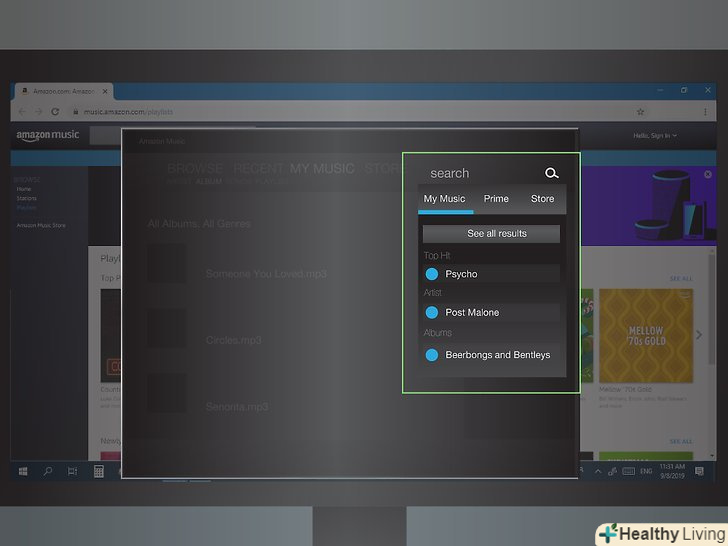Image resolution: width=728 pixels, height=546 pixels.
Task: Dismiss the Echo banner with its close icon
Action: (x=708, y=174)
